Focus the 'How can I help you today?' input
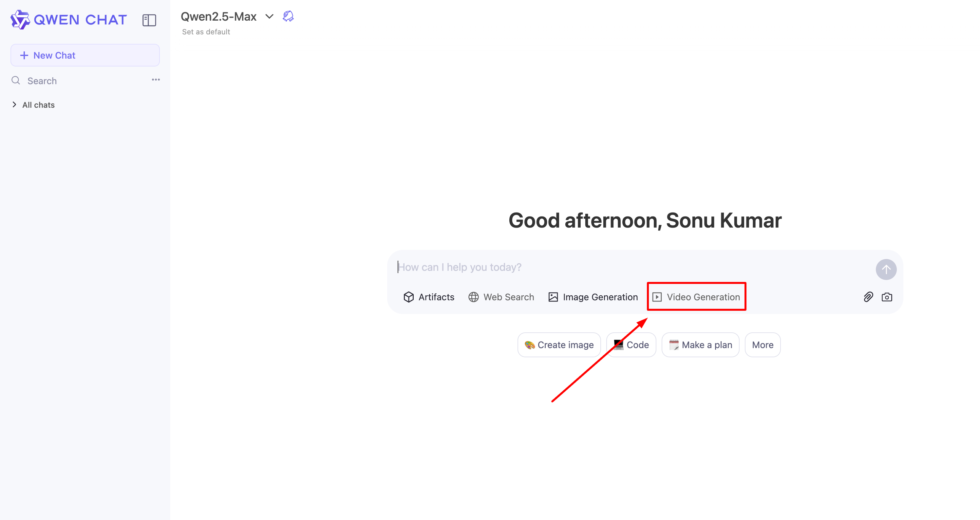Screen dimensions: 980x520 tap(631, 267)
